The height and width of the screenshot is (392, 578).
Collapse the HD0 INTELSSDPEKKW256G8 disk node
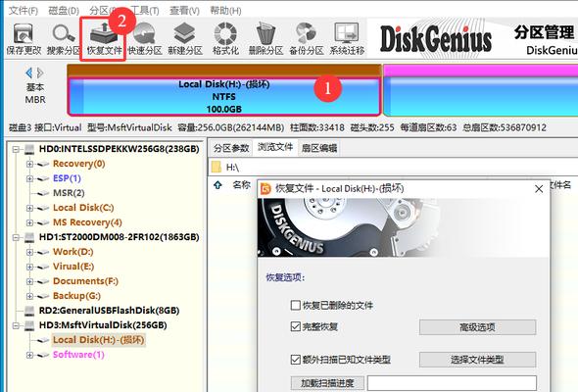click(16, 149)
